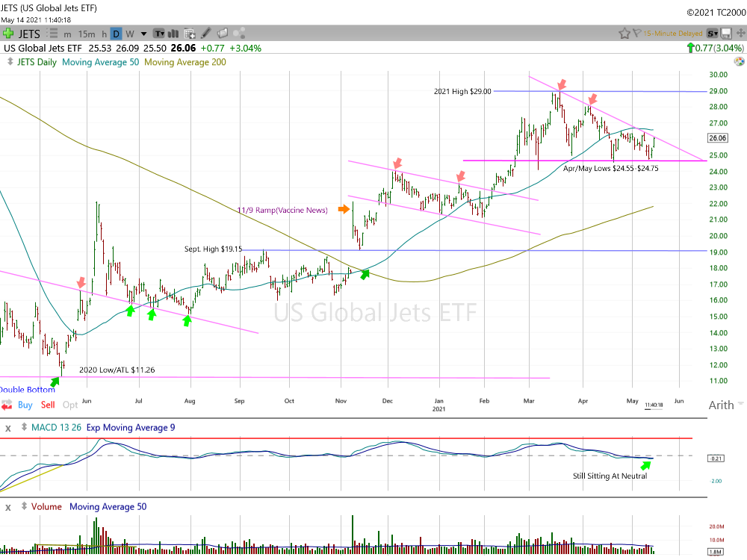
Task: Switch to the 15m timeframe
Action: (87, 34)
